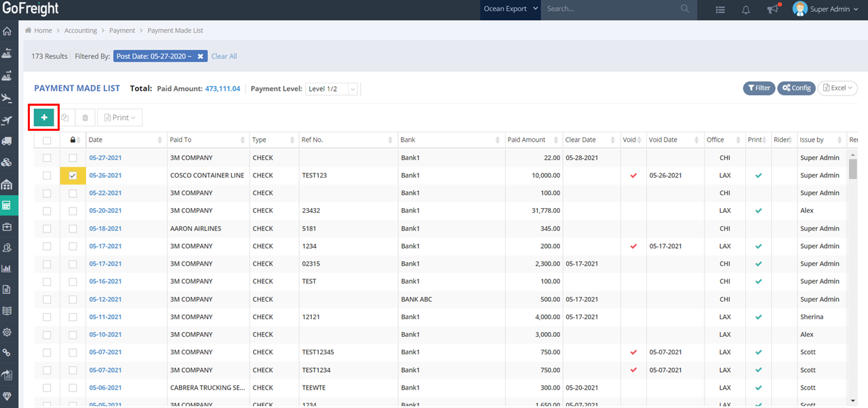Image resolution: width=868 pixels, height=408 pixels.
Task: Toggle the select-all checkbox in table header
Action: (x=47, y=140)
